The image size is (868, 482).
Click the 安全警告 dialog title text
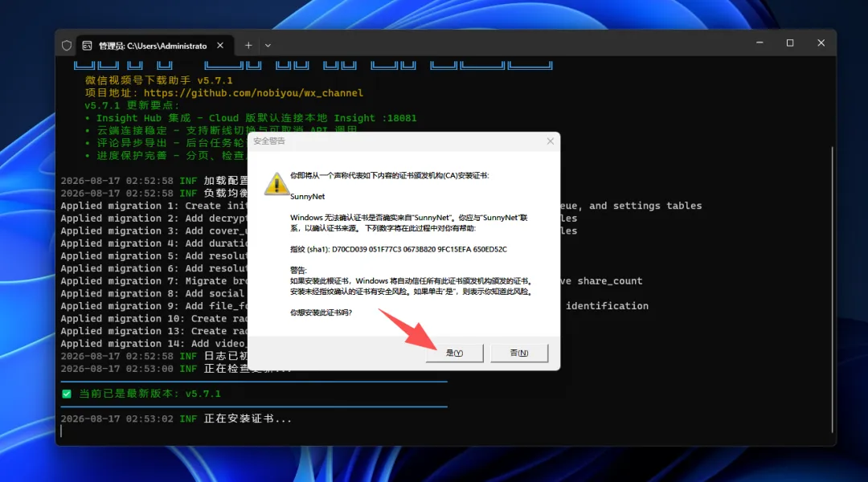click(269, 141)
